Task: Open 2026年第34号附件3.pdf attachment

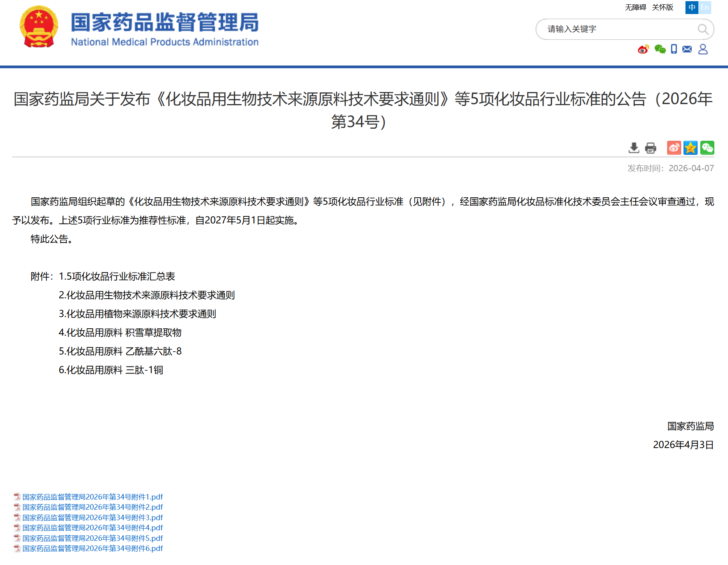Action: point(92,517)
